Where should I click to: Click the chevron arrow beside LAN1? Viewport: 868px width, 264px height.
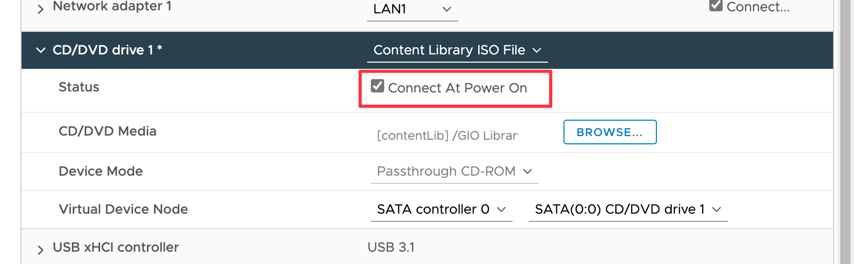click(x=447, y=9)
